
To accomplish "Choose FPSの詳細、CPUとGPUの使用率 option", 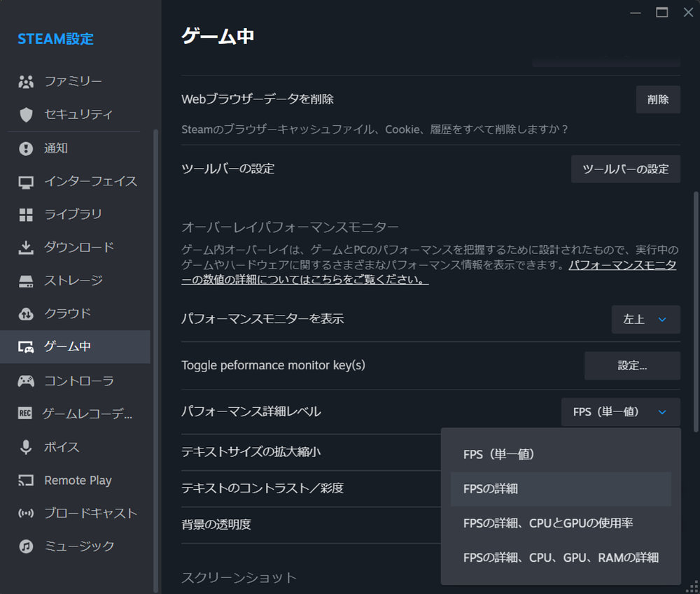I will 561,523.
